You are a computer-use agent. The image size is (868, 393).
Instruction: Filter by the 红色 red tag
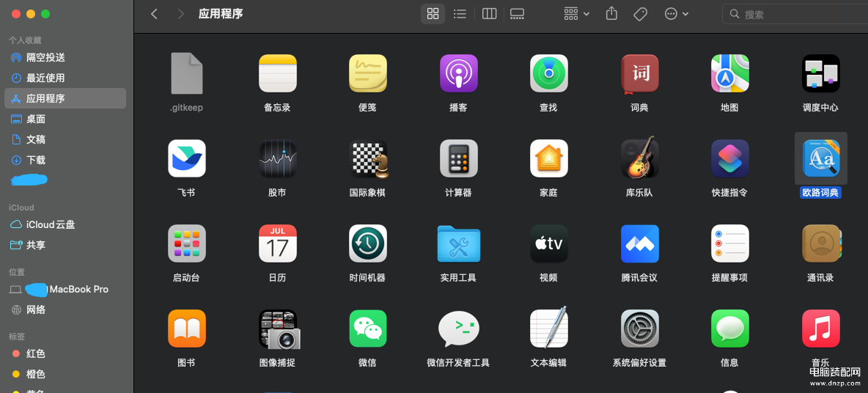65,353
